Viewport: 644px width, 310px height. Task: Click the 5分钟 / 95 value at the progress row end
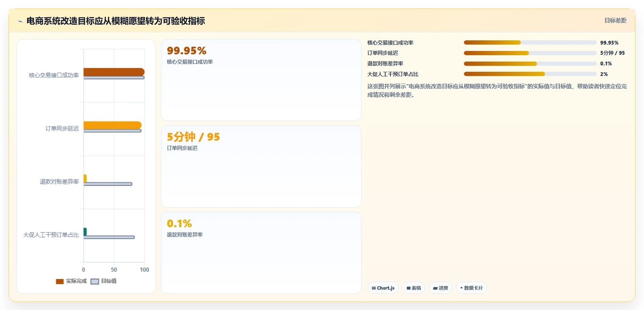612,53
